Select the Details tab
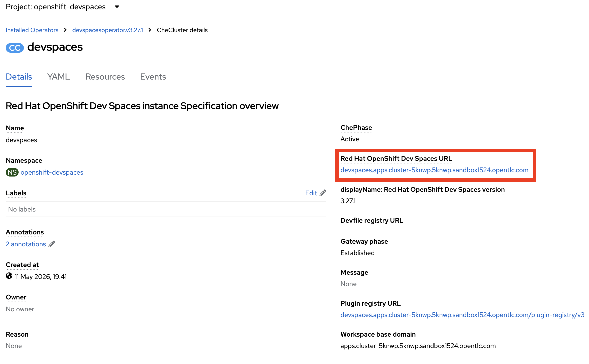Screen dimensions: 589x364 click(x=19, y=76)
